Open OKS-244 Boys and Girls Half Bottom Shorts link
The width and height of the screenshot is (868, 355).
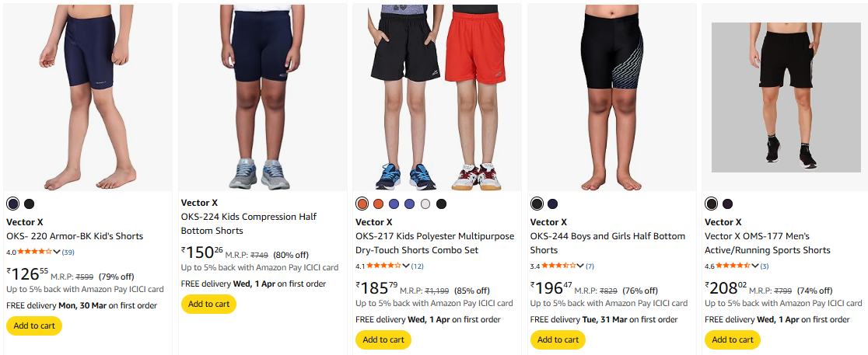click(x=607, y=243)
